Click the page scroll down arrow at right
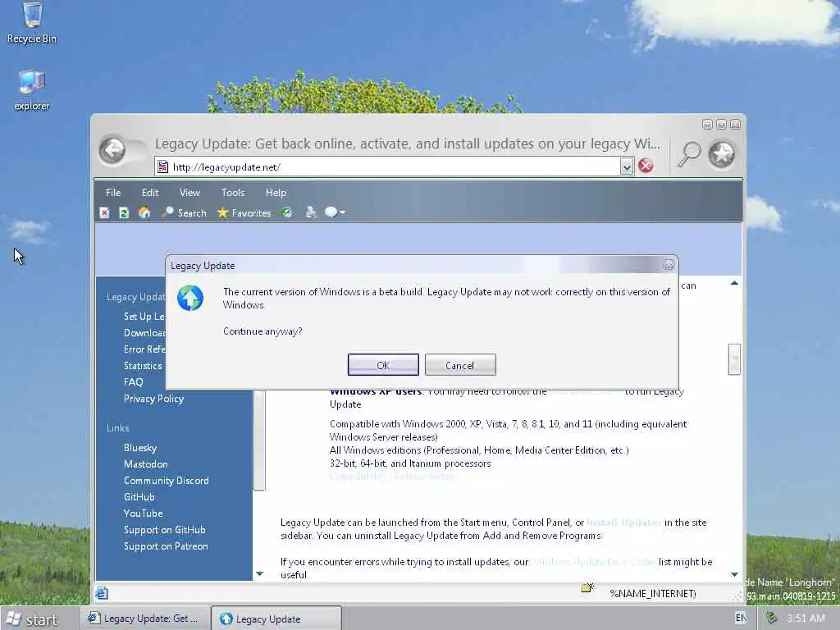840x630 pixels. pyautogui.click(x=734, y=574)
